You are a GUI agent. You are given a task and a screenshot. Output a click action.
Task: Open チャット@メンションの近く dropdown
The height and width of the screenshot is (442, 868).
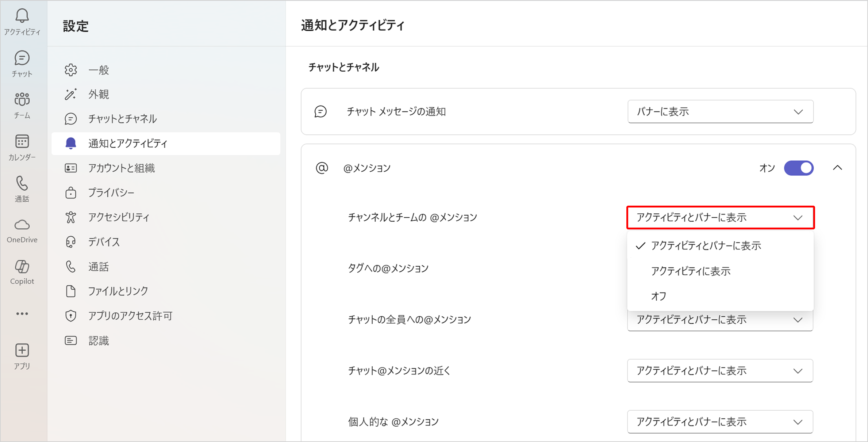[x=720, y=370]
